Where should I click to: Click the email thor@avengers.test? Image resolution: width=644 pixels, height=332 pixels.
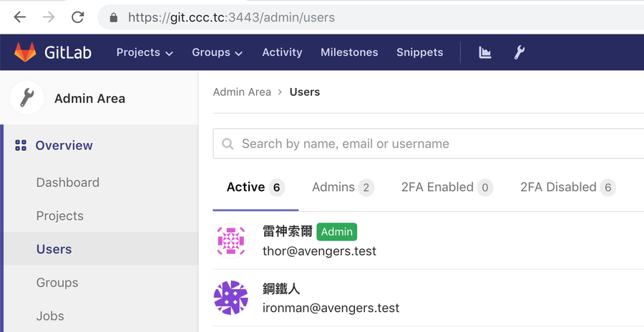point(320,251)
